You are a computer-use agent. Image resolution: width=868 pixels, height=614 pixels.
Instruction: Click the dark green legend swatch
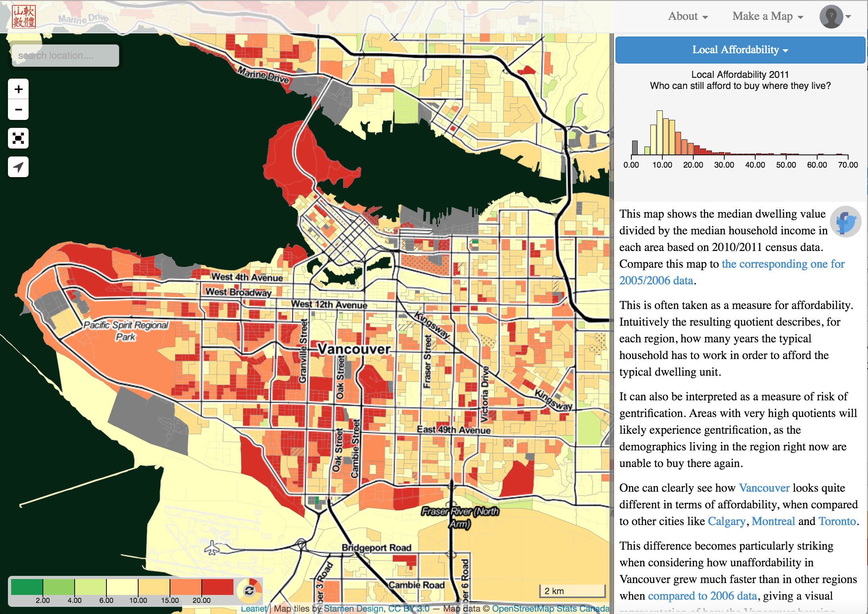pyautogui.click(x=27, y=587)
